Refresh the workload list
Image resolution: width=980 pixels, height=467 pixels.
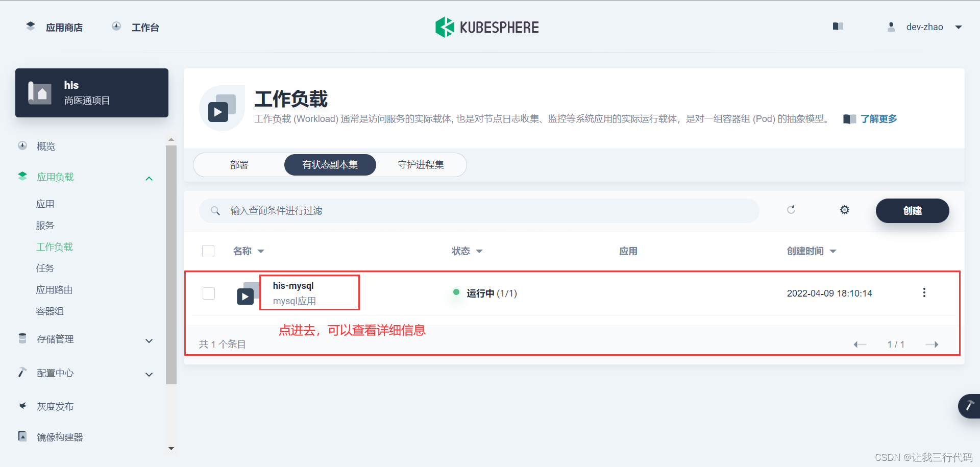pos(791,210)
